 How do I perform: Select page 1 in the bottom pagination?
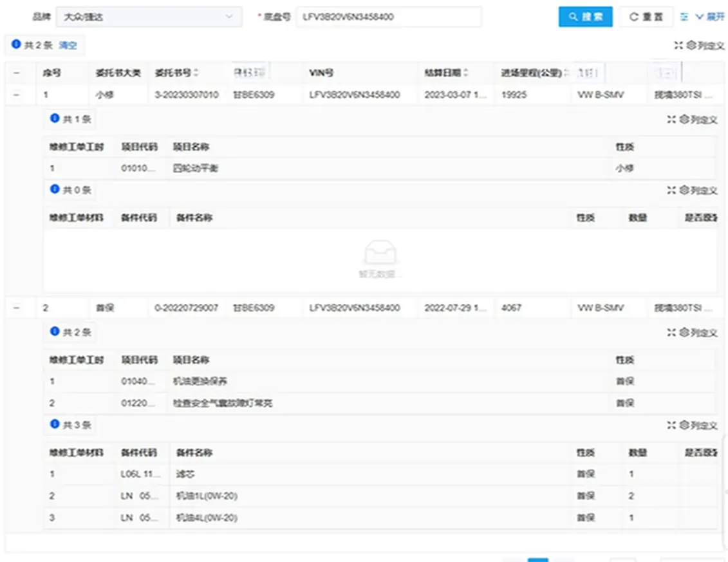(x=537, y=559)
